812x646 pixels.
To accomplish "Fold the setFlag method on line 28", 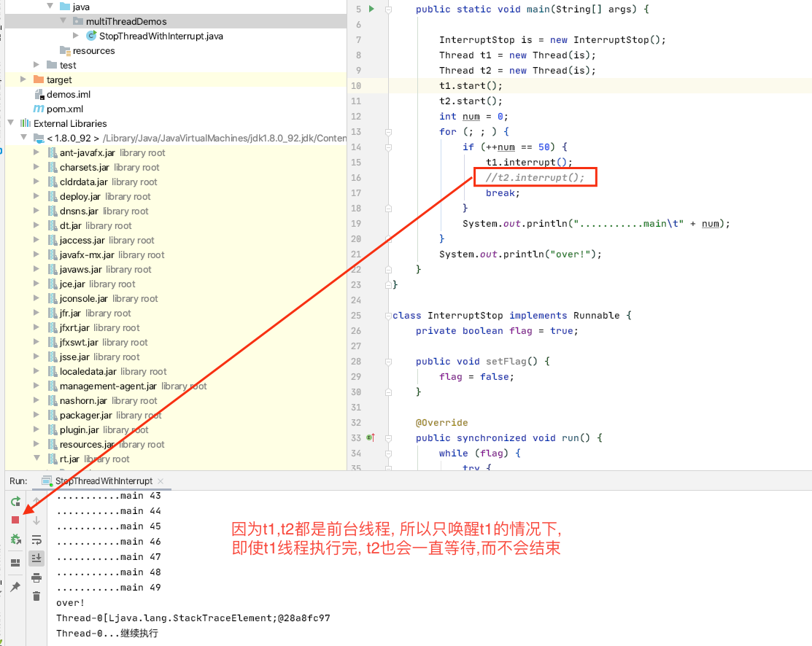I will click(x=388, y=361).
